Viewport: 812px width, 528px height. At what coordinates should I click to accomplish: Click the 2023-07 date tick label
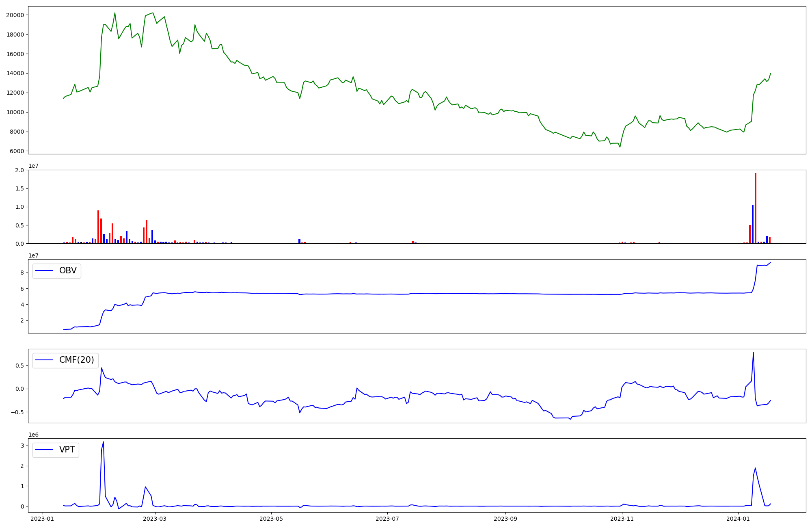click(388, 519)
